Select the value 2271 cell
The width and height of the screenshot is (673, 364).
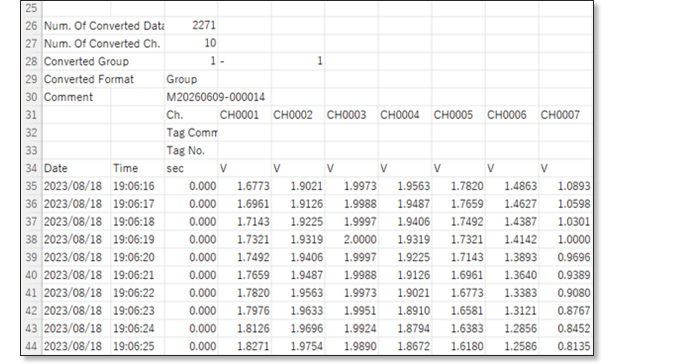[x=191, y=26]
